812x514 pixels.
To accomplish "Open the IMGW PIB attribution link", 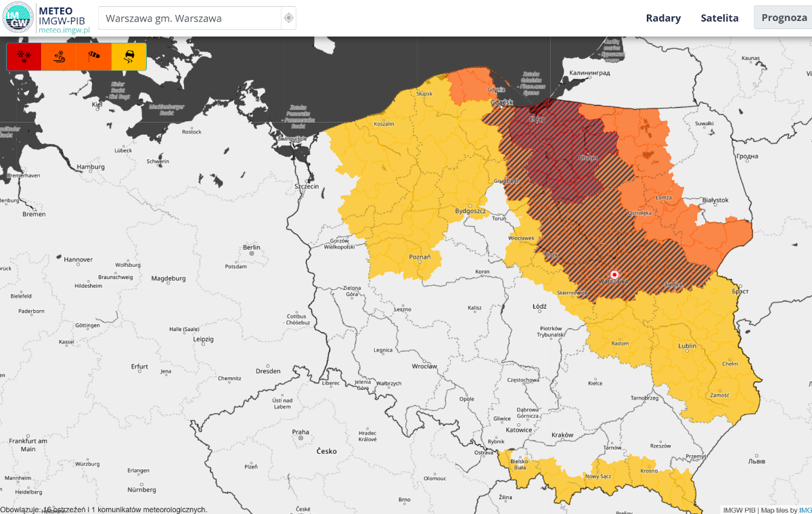I will 738,510.
